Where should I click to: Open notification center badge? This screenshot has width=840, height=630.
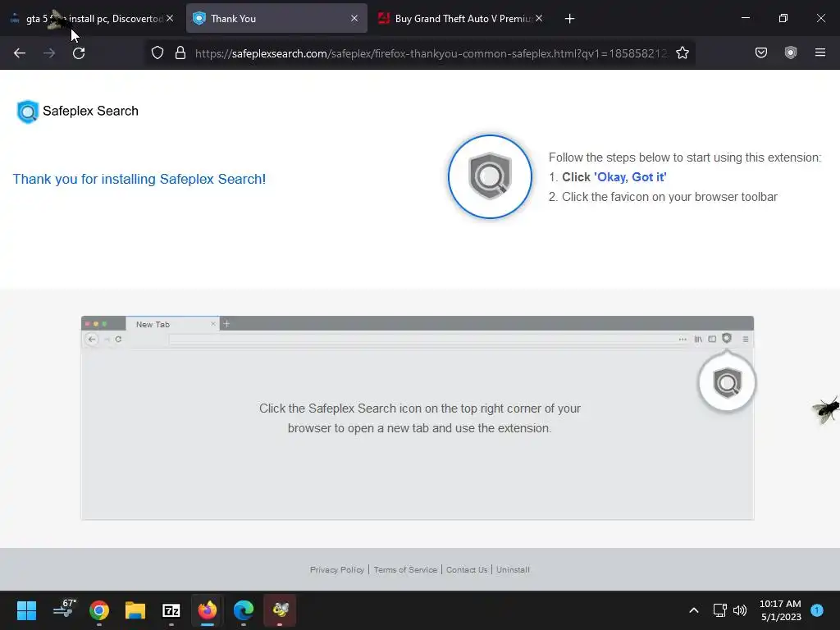[x=817, y=610]
